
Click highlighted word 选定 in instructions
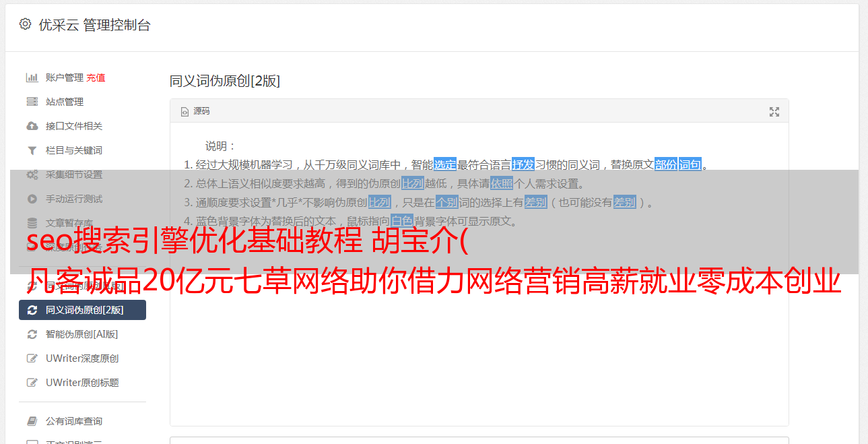click(x=445, y=164)
